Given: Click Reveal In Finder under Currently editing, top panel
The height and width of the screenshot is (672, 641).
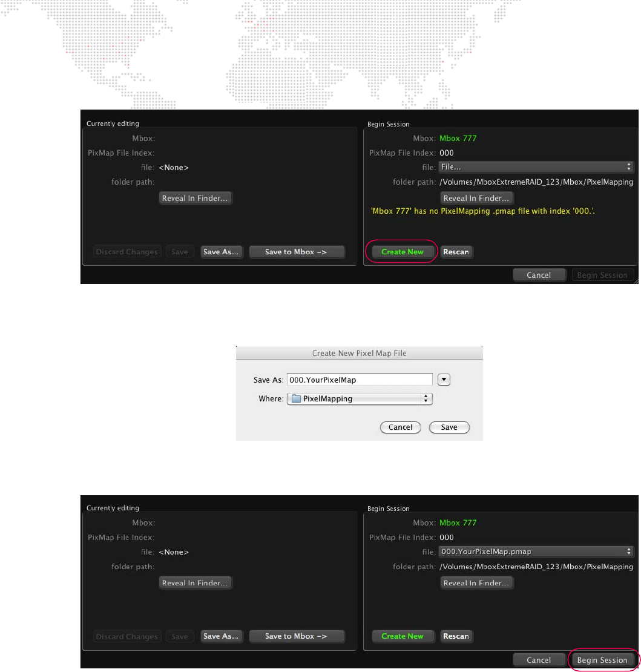Looking at the screenshot, I should coord(195,198).
